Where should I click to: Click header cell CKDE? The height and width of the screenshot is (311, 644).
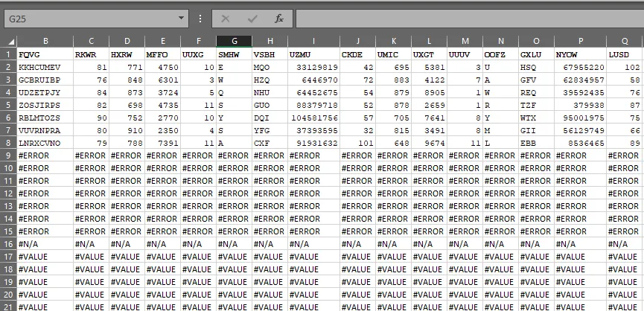coord(357,54)
